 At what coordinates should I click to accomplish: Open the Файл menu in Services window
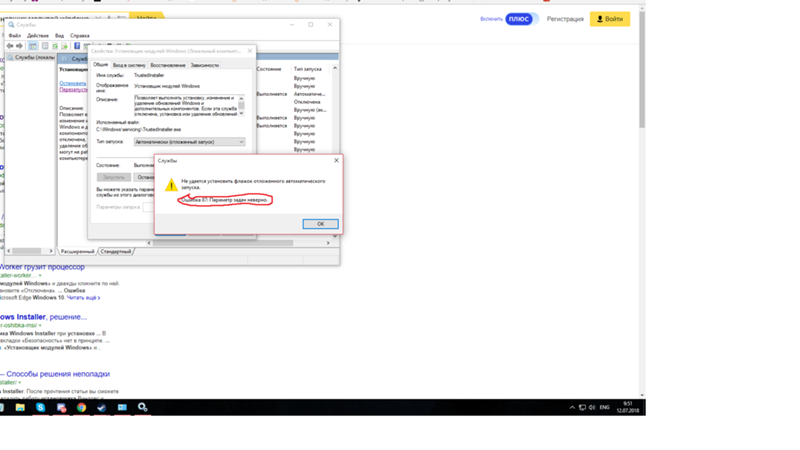point(15,36)
